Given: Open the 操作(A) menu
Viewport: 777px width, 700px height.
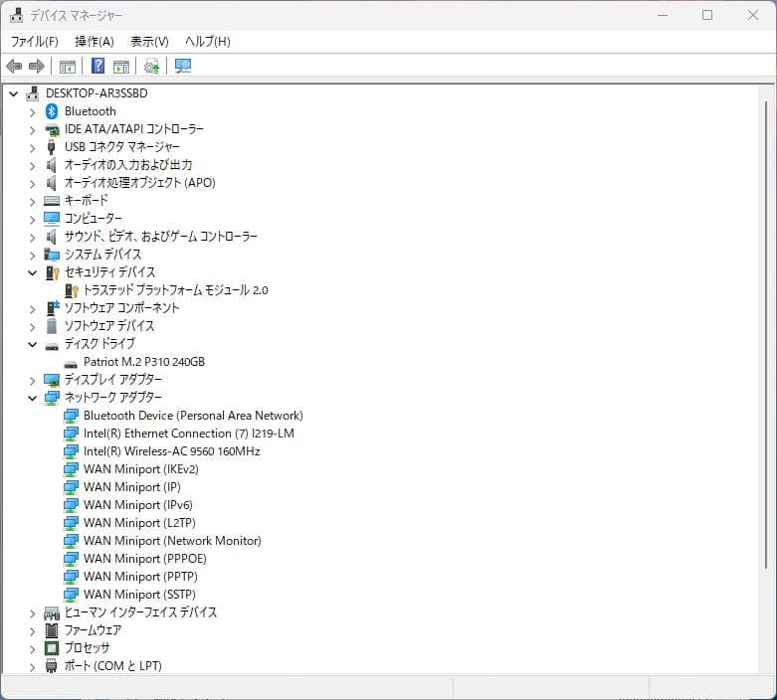Looking at the screenshot, I should tap(95, 42).
